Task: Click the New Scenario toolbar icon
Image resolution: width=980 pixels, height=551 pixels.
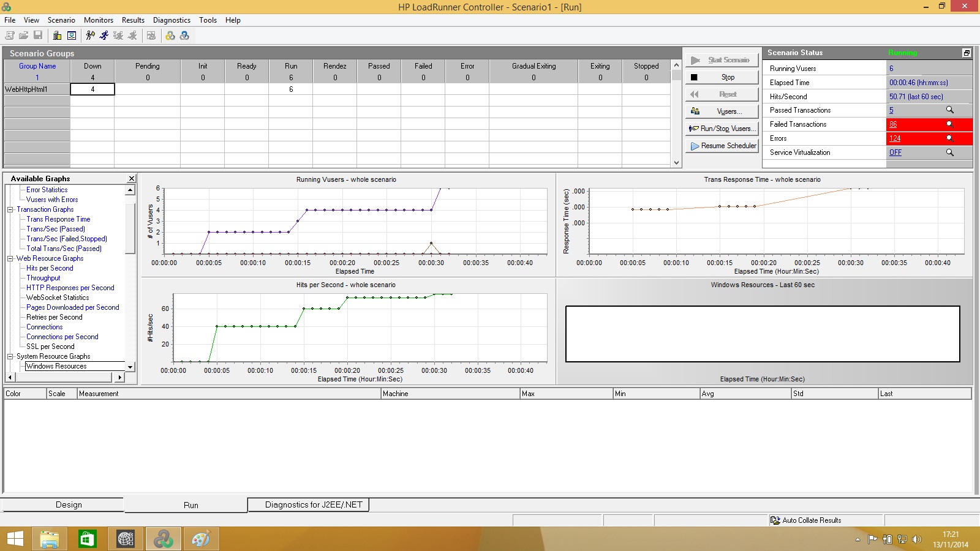Action: point(10,36)
